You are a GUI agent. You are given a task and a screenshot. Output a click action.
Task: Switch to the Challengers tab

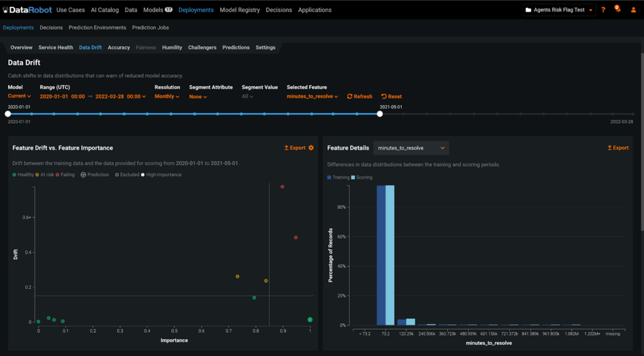[202, 48]
